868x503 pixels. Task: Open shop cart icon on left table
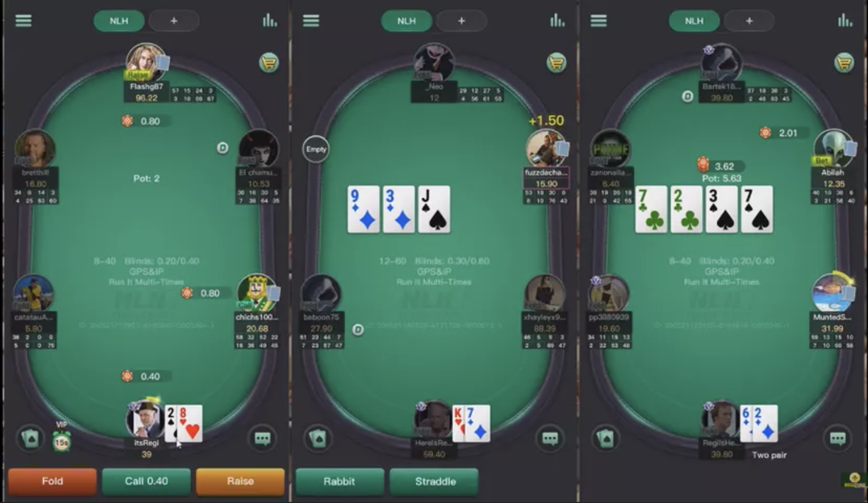pos(269,63)
